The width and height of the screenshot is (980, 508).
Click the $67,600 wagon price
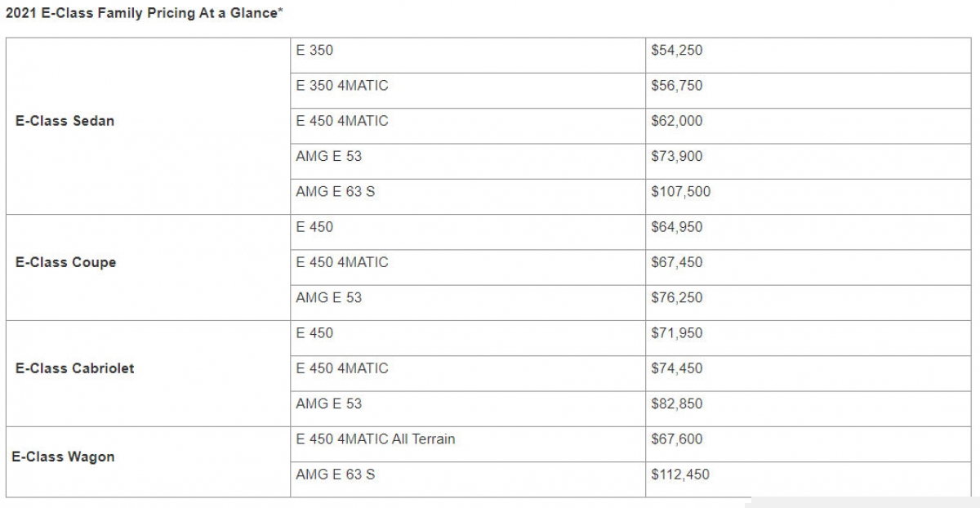coord(676,439)
